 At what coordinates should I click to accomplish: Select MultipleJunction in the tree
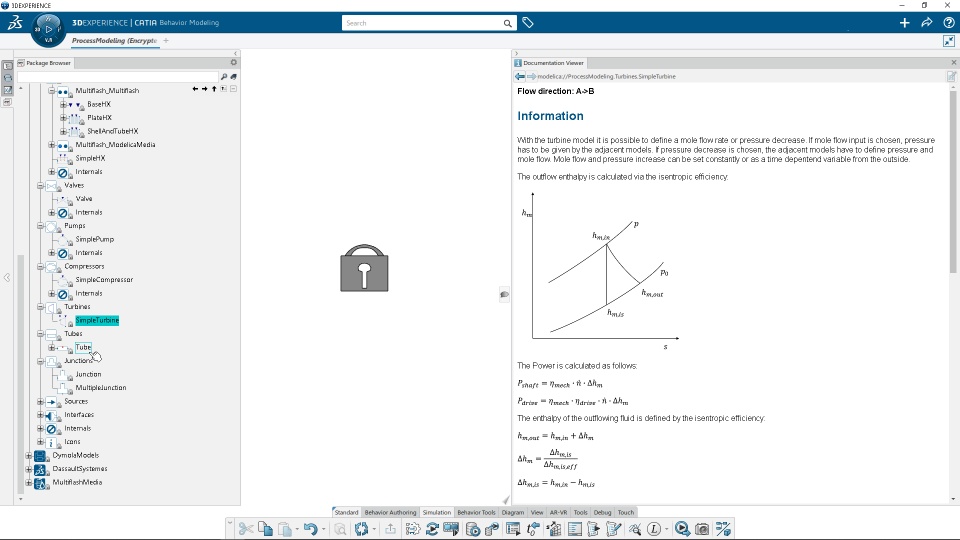(x=100, y=388)
